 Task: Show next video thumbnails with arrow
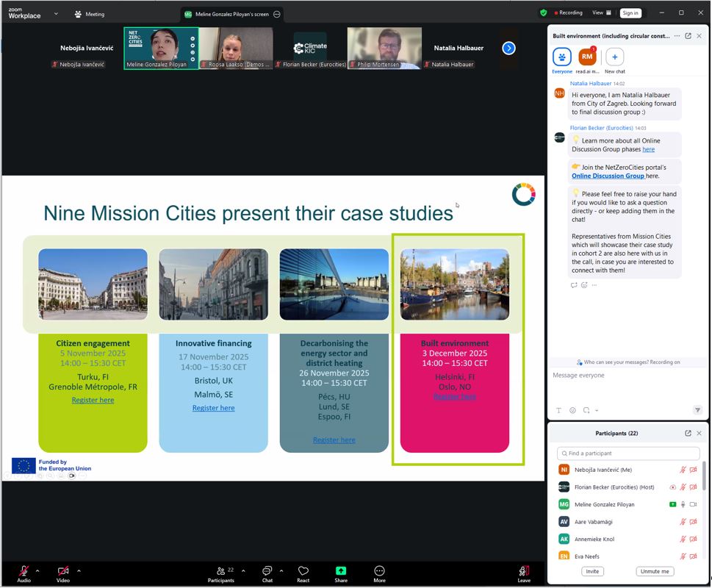click(x=508, y=49)
